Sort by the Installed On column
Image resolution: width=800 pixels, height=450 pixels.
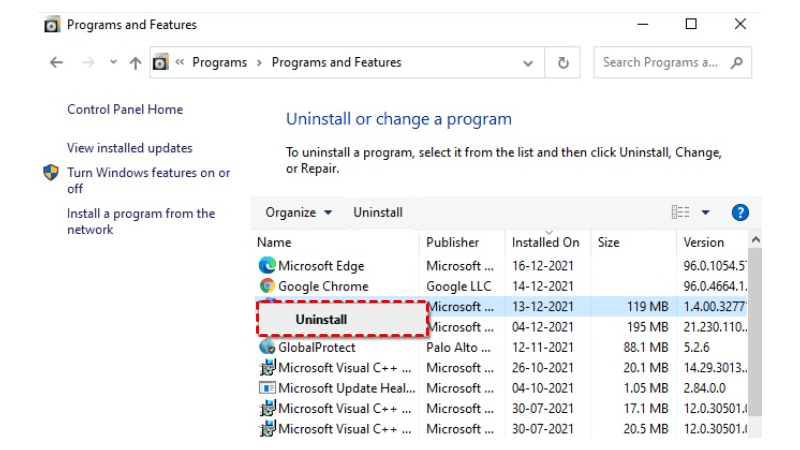pos(545,242)
